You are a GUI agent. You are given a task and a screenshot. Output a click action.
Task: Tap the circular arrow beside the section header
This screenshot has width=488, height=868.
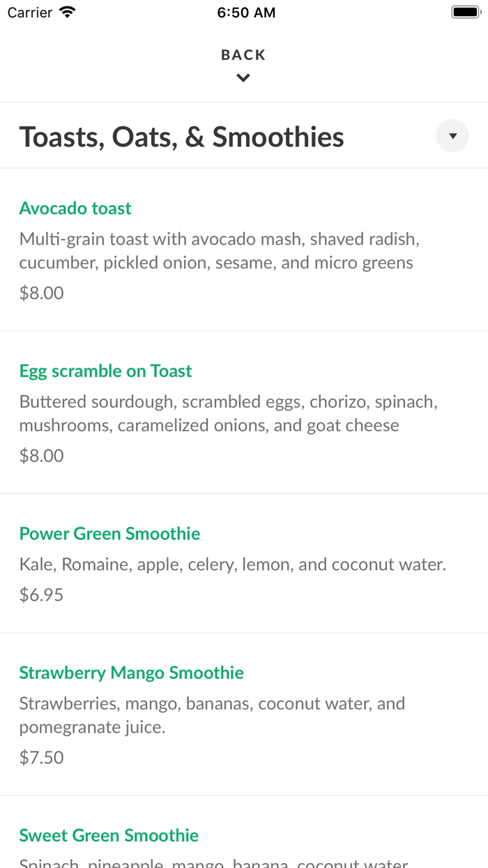pyautogui.click(x=452, y=135)
